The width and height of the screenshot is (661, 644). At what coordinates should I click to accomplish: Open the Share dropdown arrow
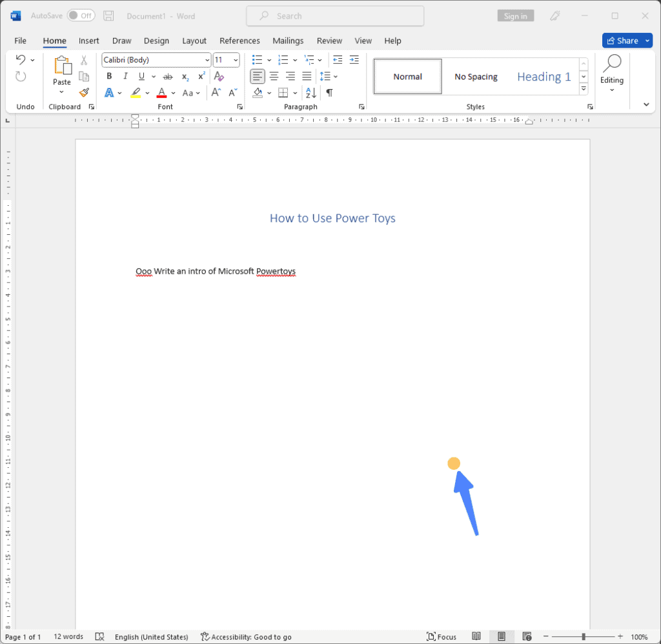coord(647,41)
